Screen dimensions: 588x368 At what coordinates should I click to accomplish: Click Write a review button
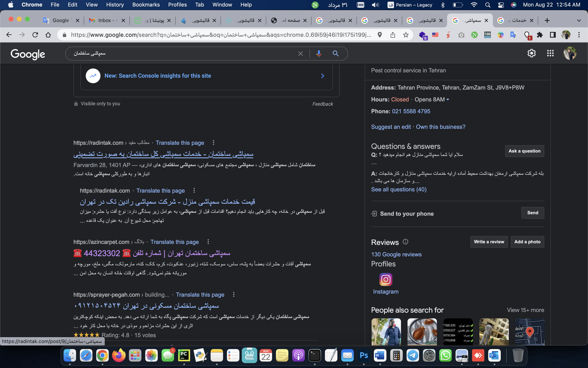(x=489, y=242)
